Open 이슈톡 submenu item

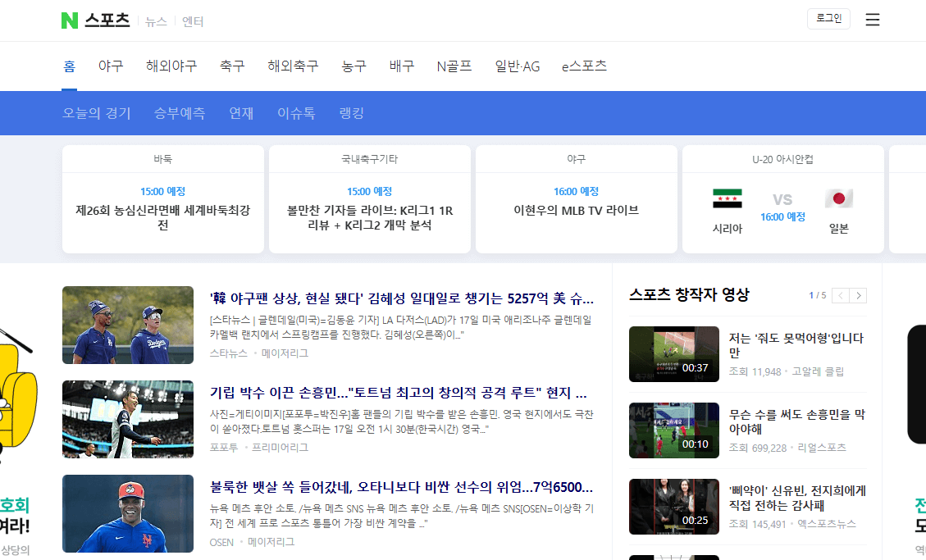[296, 113]
